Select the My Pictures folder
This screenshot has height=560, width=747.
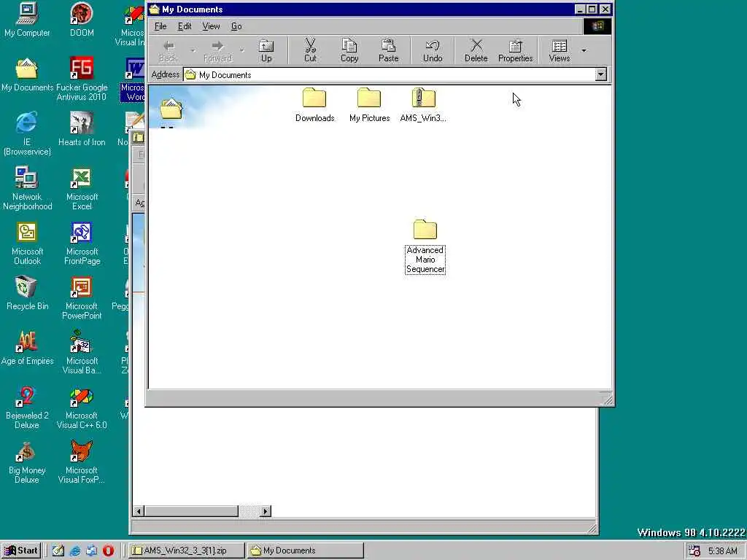pyautogui.click(x=369, y=105)
